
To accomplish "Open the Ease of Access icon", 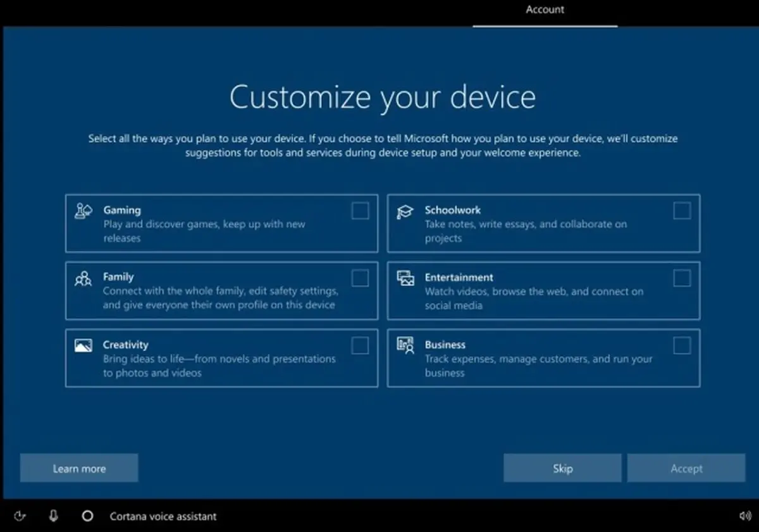I will 20,516.
